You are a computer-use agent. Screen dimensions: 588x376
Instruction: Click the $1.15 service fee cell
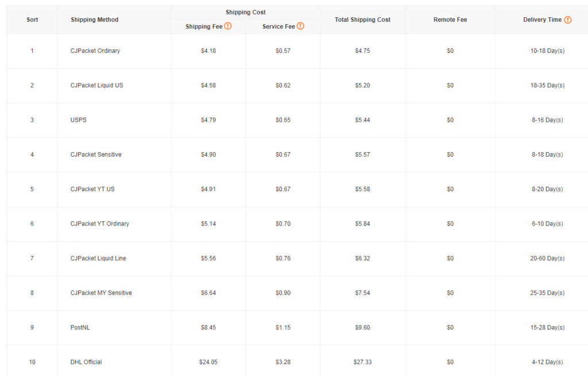point(283,328)
